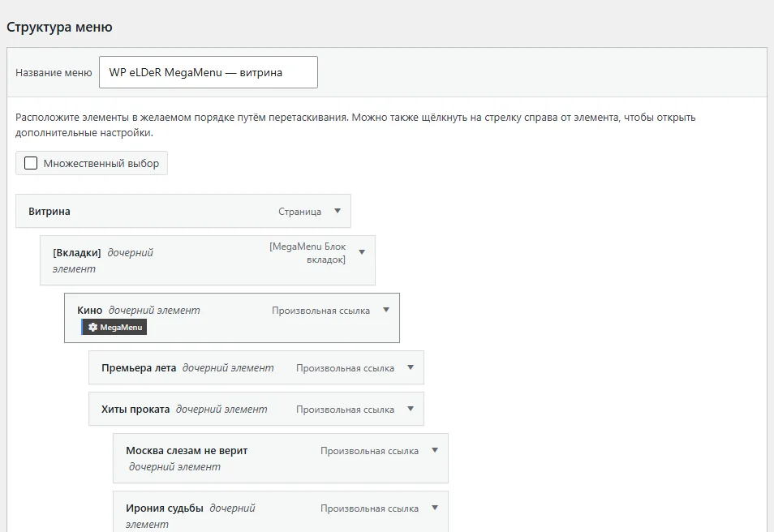Select the Хиты проката item title
The image size is (774, 532).
135,410
